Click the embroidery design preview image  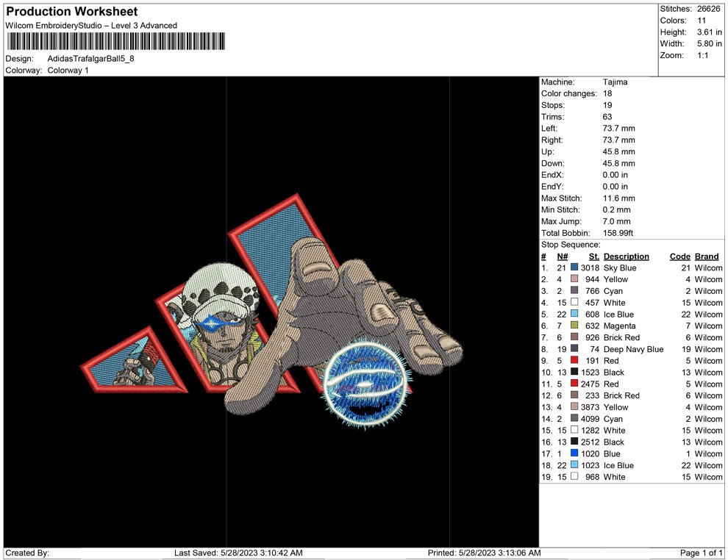click(x=271, y=312)
